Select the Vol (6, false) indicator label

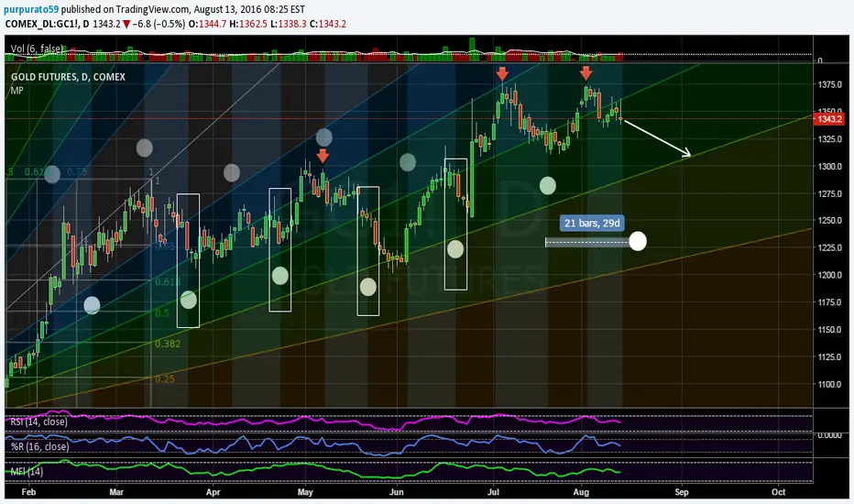[x=37, y=49]
